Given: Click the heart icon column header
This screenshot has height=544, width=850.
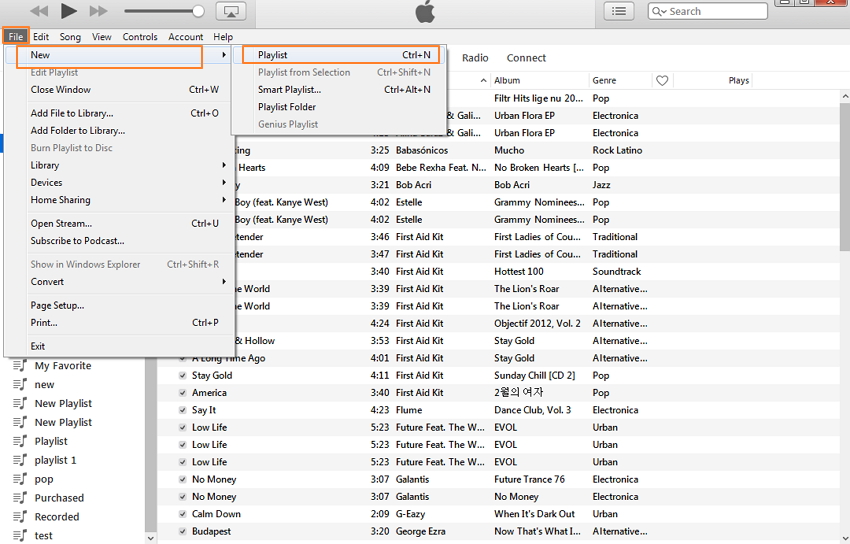Looking at the screenshot, I should [x=662, y=80].
